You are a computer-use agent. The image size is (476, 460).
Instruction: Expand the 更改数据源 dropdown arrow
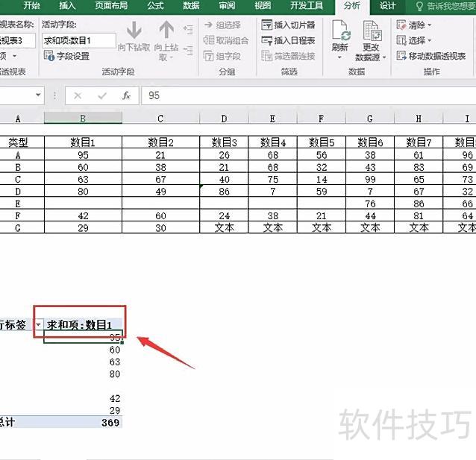pyautogui.click(x=384, y=57)
